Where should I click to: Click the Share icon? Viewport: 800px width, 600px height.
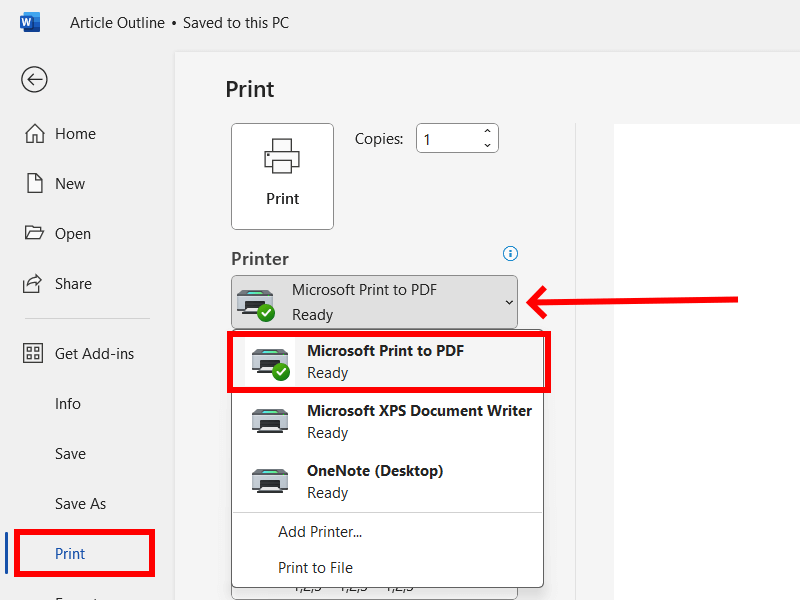tap(34, 283)
